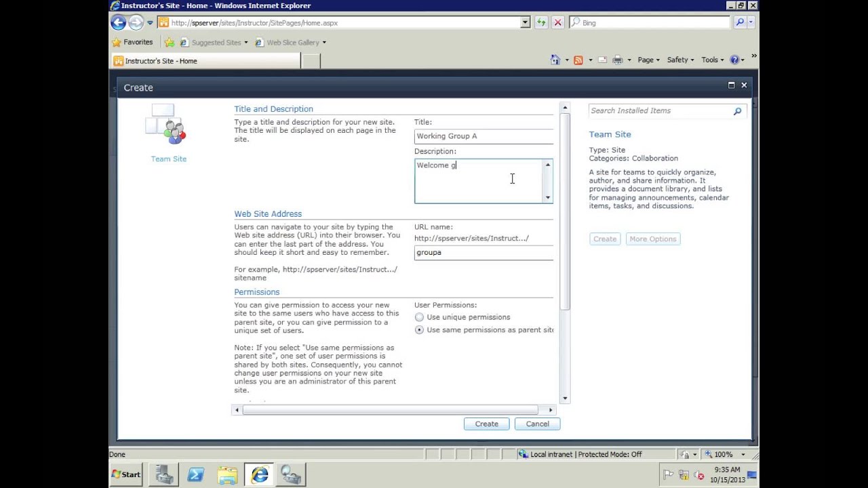Click the clock showing 9:35 AM
868x488 pixels.
(726, 470)
